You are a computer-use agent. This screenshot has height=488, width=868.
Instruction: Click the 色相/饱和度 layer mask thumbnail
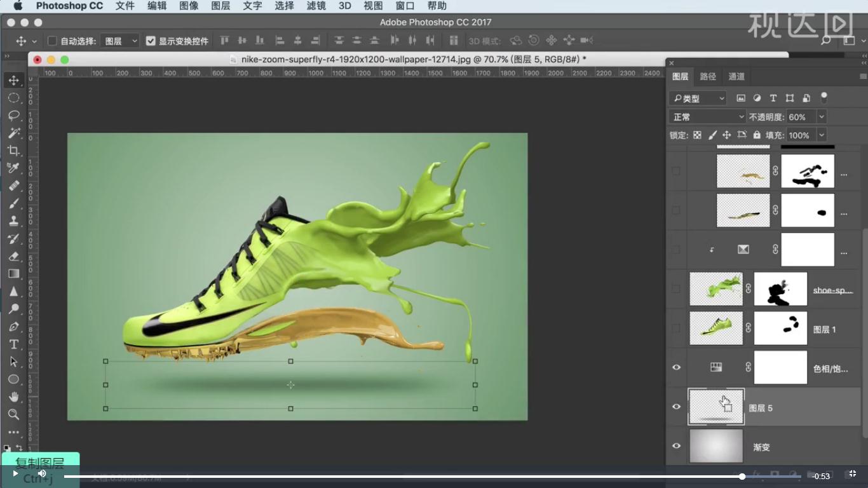(780, 367)
